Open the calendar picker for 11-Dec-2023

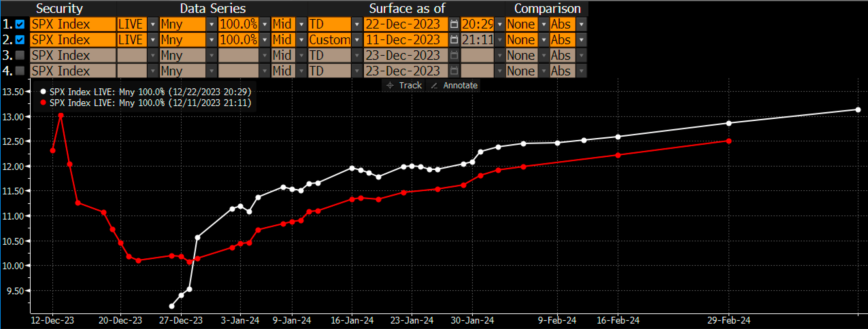(454, 40)
